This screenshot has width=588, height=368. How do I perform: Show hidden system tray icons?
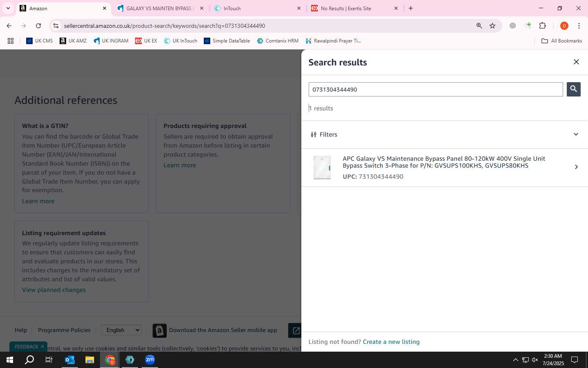[x=515, y=360]
